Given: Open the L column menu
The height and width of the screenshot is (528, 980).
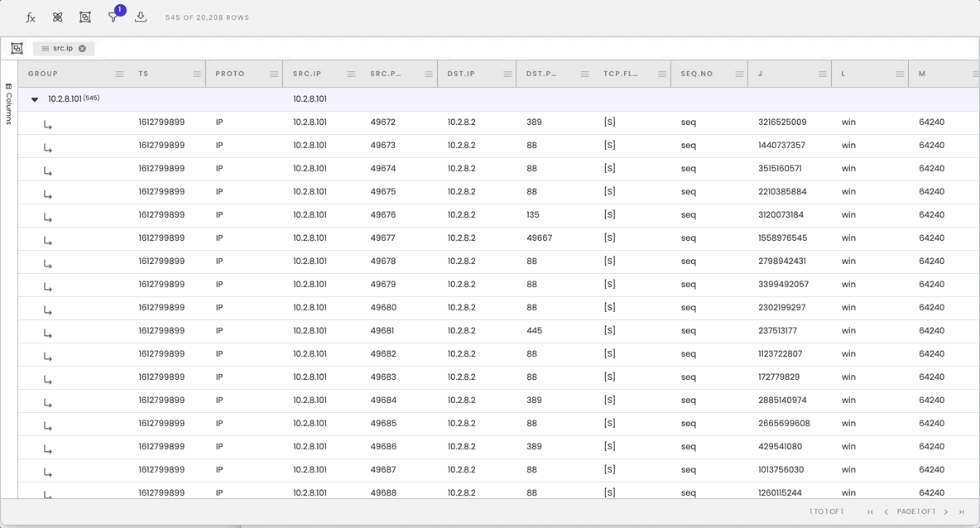Looking at the screenshot, I should (x=900, y=74).
